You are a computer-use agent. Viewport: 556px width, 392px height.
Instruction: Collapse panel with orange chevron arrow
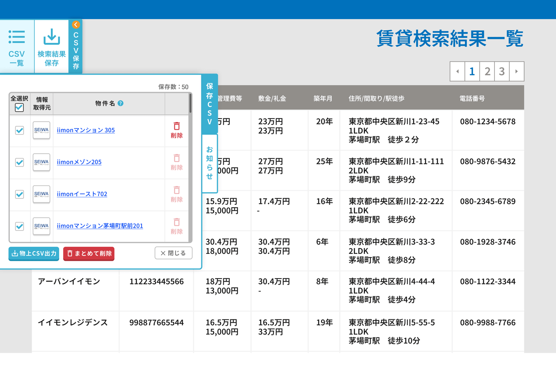[76, 25]
